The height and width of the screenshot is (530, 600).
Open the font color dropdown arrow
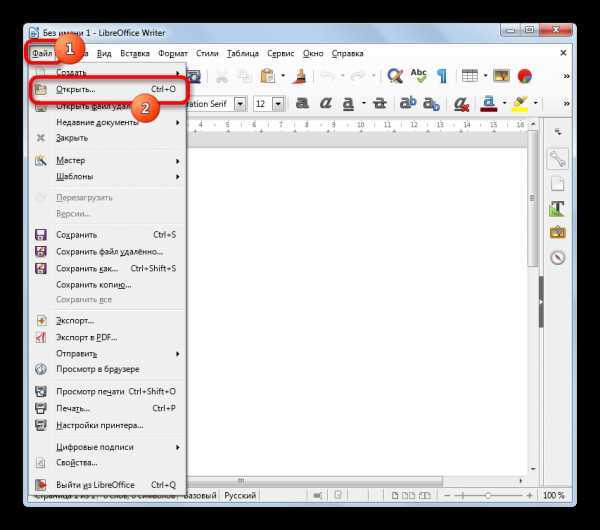point(504,103)
